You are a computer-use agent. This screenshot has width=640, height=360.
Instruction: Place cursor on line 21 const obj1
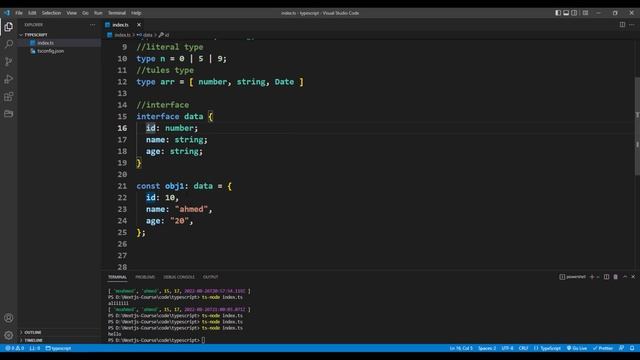(x=184, y=186)
